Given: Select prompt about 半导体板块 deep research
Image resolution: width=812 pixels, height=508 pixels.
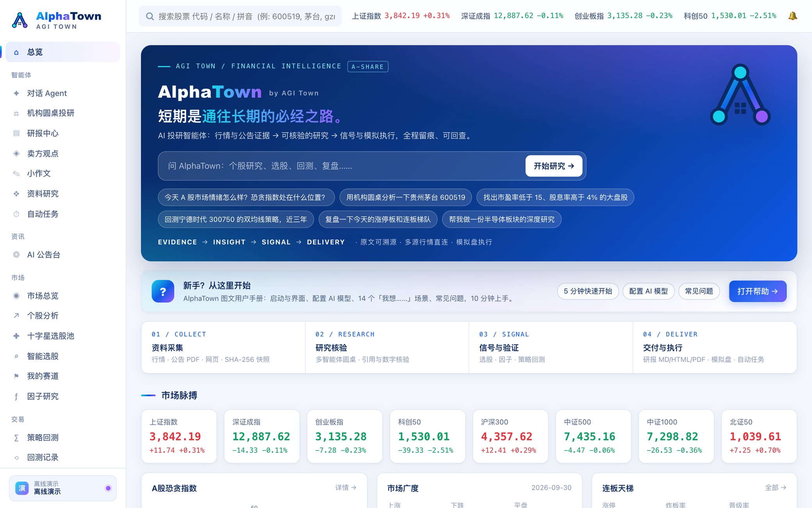Looking at the screenshot, I should [502, 220].
